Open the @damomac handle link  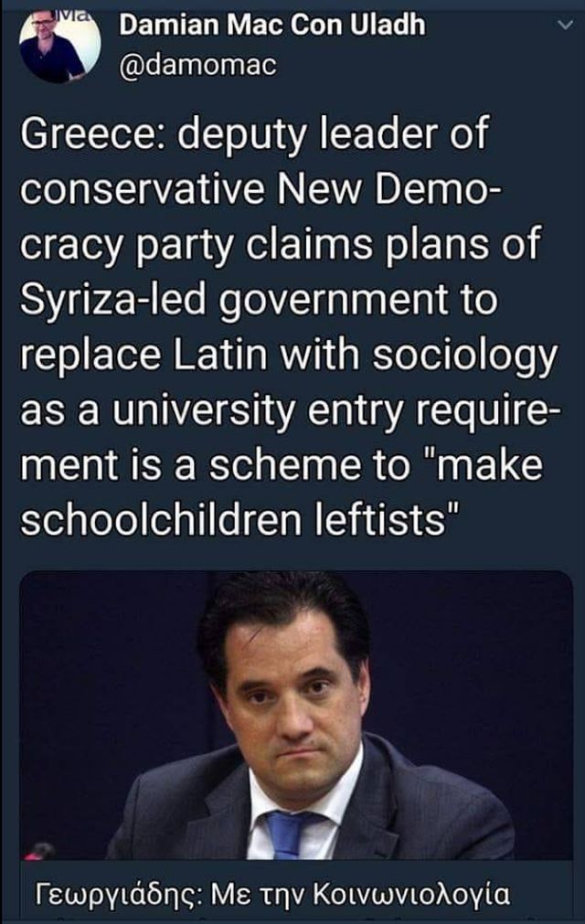tap(197, 66)
